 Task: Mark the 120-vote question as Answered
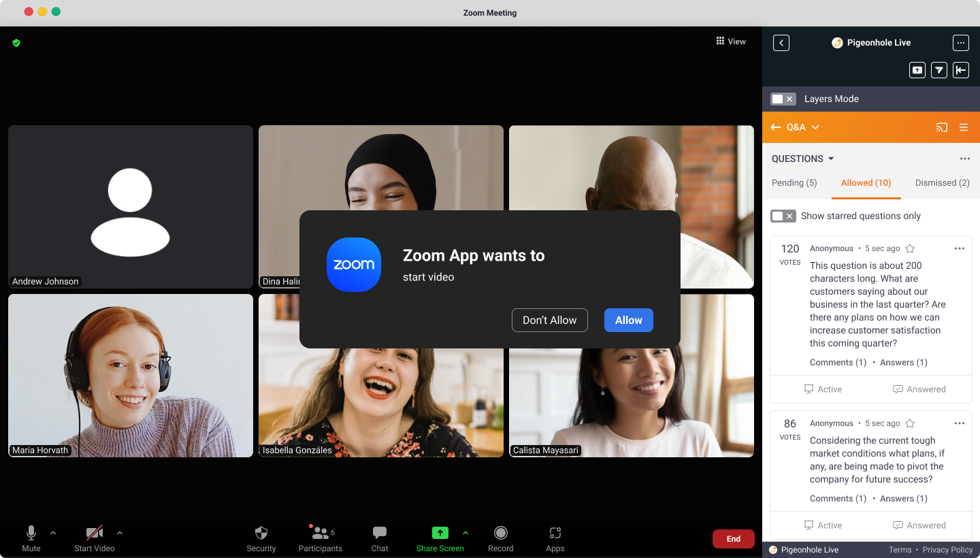(919, 389)
